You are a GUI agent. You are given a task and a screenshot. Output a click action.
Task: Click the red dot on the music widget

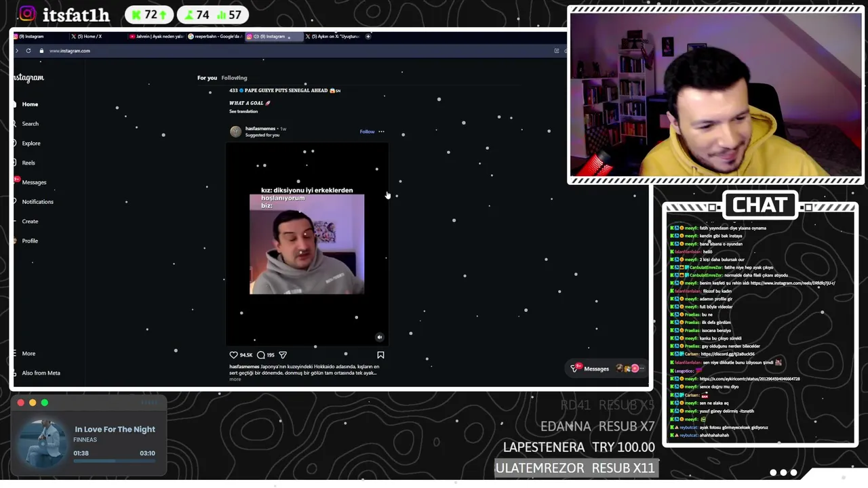pos(20,403)
